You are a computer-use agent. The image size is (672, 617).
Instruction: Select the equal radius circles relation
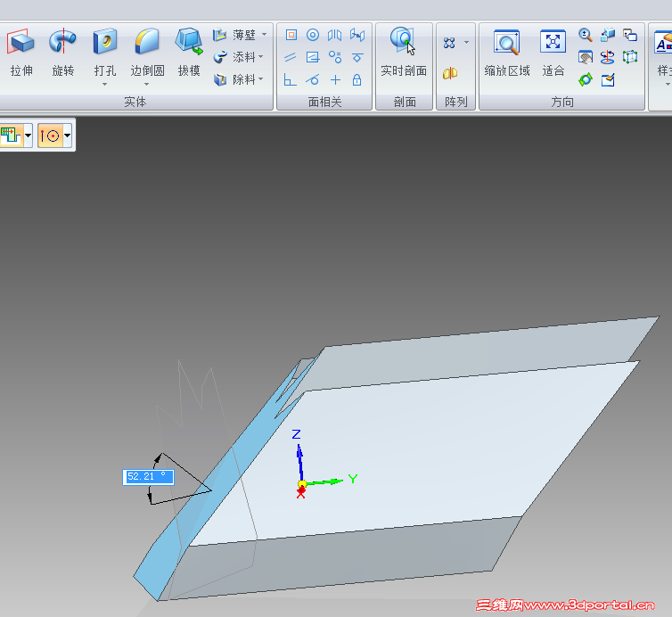click(x=335, y=57)
